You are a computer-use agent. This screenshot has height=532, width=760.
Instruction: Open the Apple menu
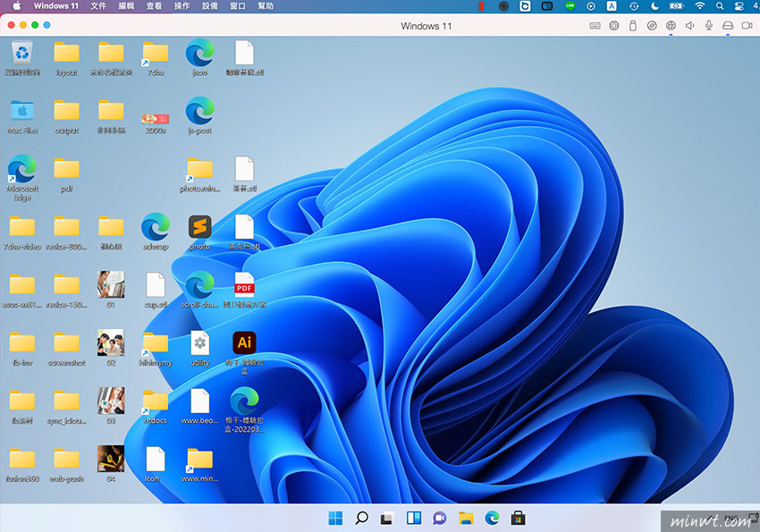coord(17,6)
